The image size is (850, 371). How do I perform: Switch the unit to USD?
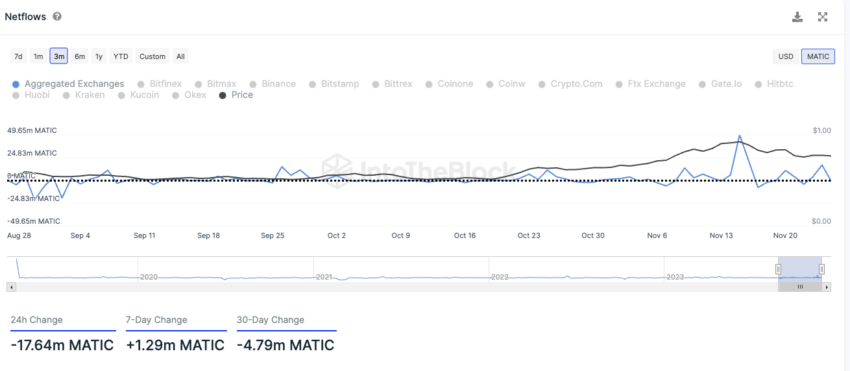[785, 56]
